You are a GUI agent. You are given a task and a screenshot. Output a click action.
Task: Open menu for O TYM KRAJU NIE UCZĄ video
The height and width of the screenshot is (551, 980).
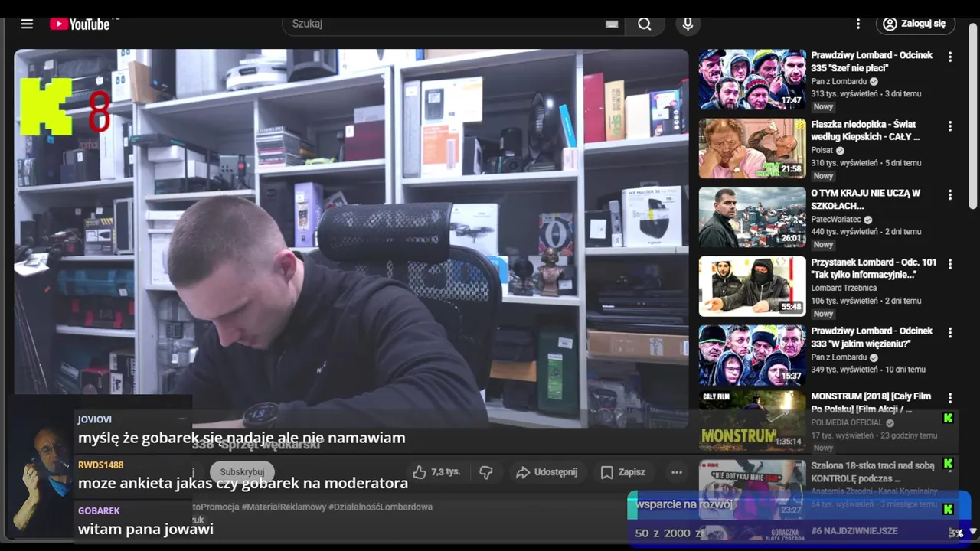pos(950,195)
